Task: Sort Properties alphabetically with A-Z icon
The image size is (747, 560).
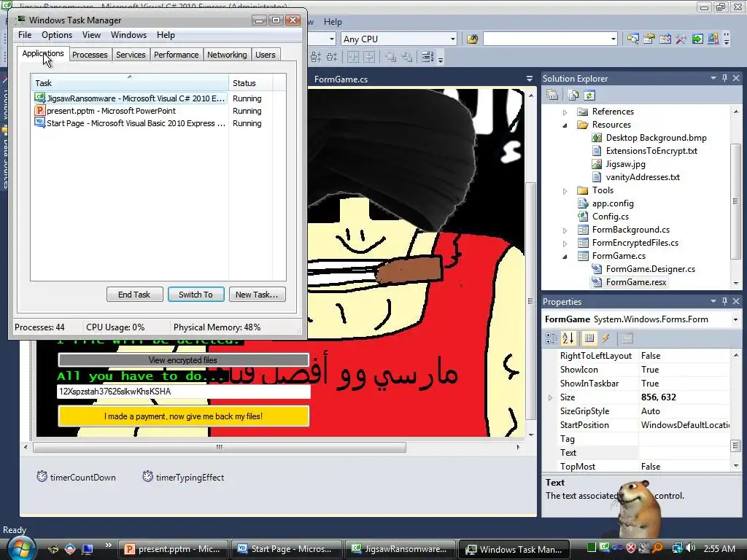Action: click(568, 338)
